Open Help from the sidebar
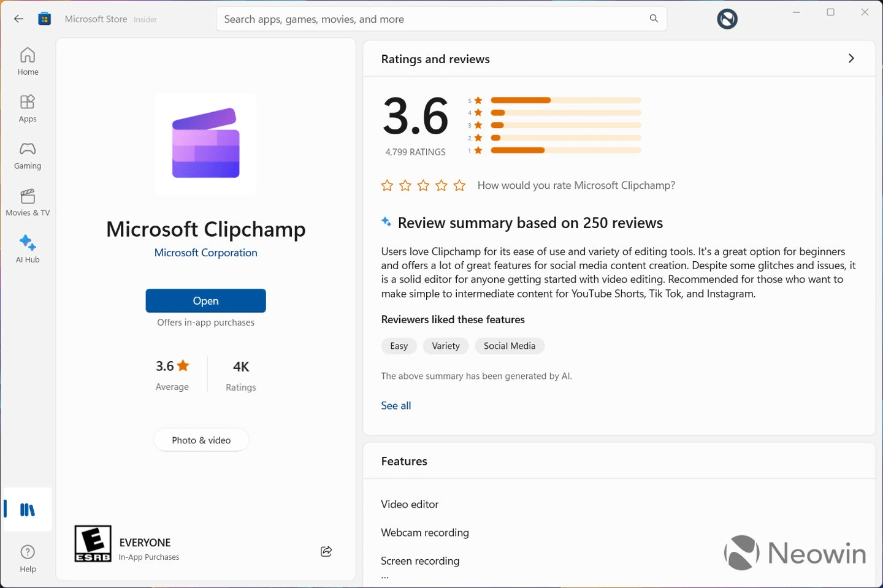883x588 pixels. click(x=27, y=557)
